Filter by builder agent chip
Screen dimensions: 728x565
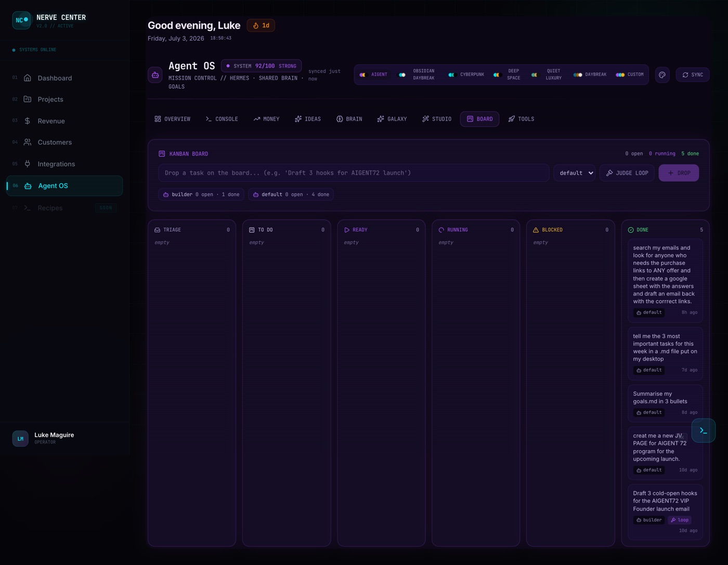(x=201, y=194)
